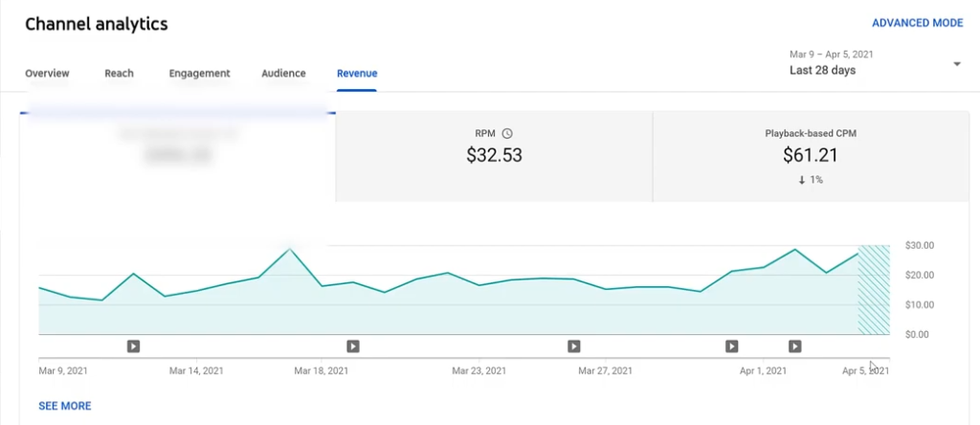Click the first video marker on the timeline
Screen dimensions: 980x425
(x=134, y=347)
